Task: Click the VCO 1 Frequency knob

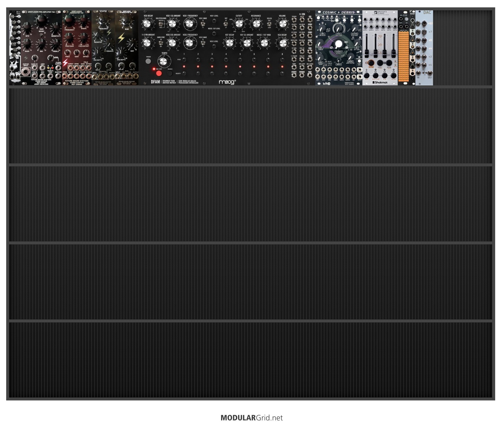Action: coord(190,24)
